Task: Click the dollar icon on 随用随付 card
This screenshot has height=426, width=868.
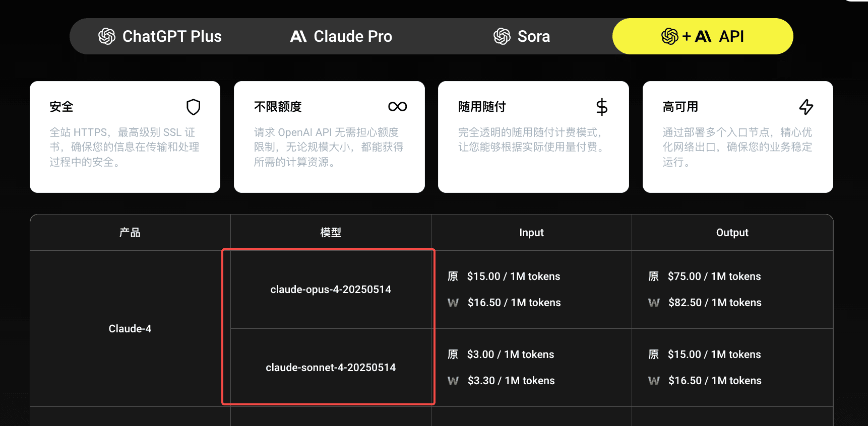Action: [602, 107]
